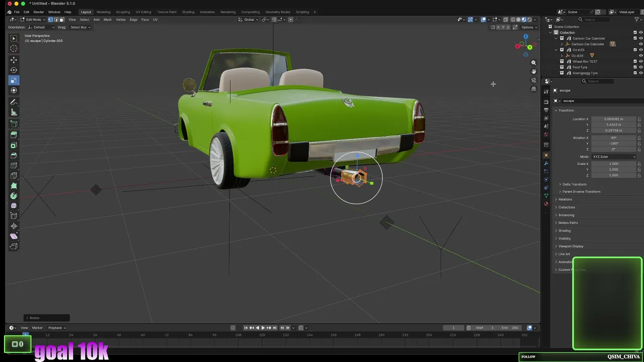Open the File menu
This screenshot has height=362, width=644.
(x=17, y=12)
